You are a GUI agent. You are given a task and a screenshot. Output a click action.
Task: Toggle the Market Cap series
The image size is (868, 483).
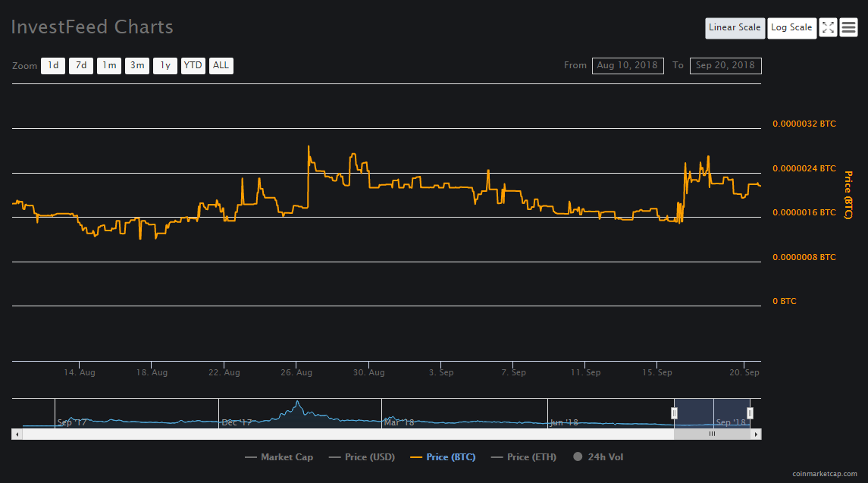pos(279,457)
